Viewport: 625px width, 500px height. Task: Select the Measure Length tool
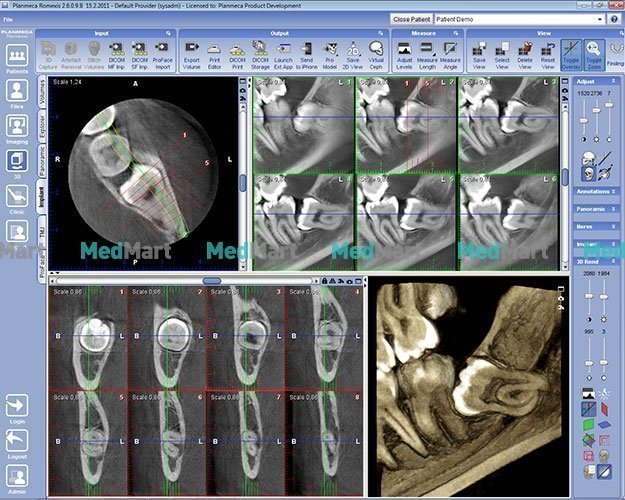pyautogui.click(x=427, y=55)
